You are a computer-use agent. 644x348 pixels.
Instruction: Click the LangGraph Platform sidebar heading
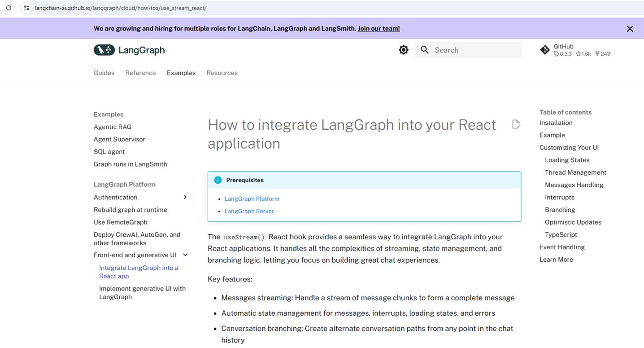click(x=124, y=185)
